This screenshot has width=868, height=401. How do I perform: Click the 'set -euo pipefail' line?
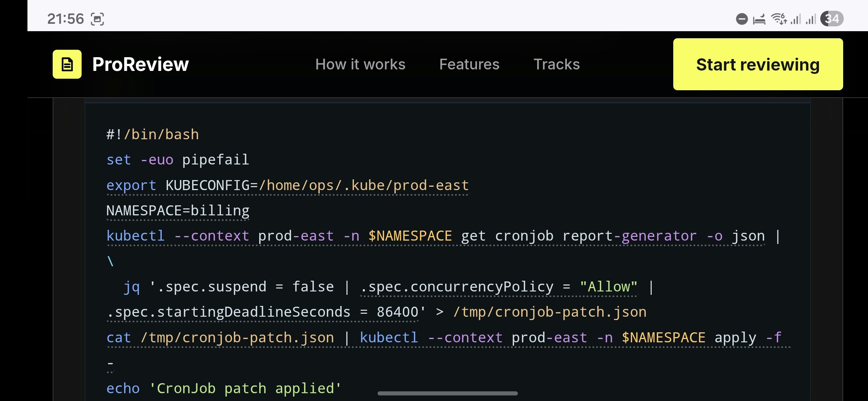click(178, 160)
